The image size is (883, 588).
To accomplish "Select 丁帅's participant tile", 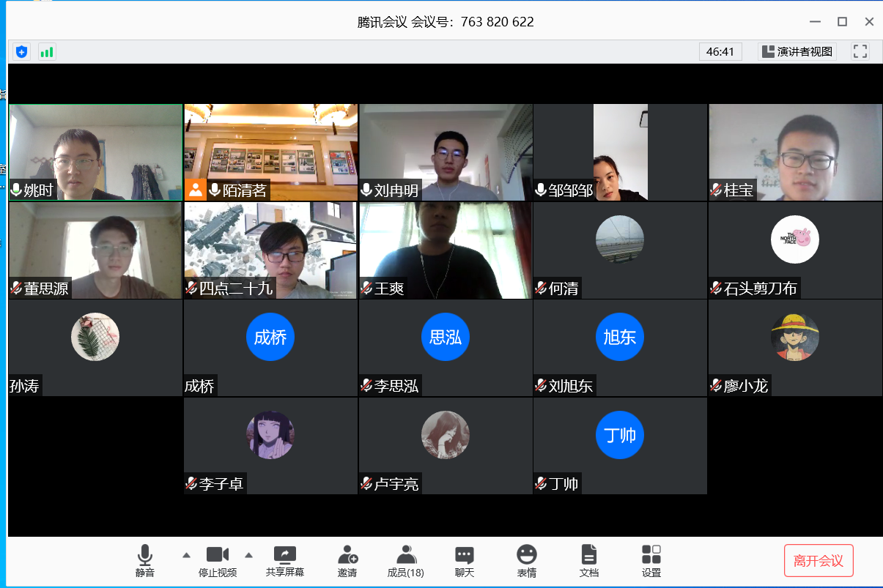I will 620,445.
